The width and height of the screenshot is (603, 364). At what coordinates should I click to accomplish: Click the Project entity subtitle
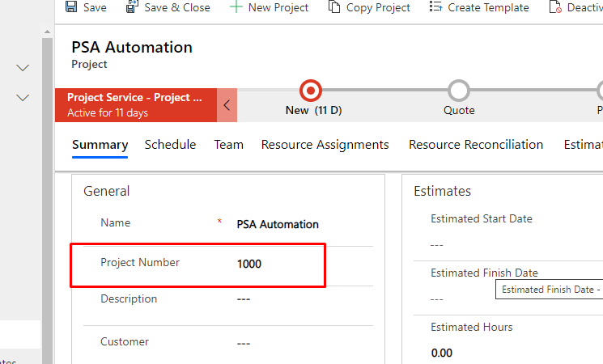89,64
